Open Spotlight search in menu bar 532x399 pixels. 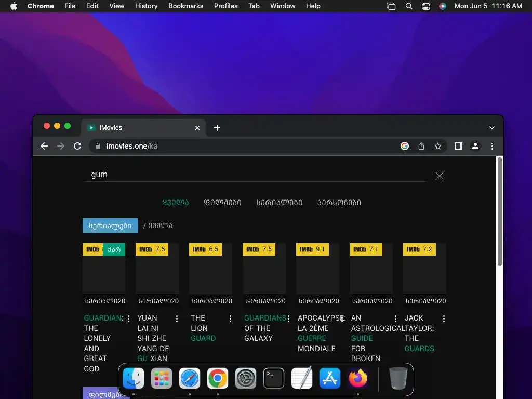point(409,6)
